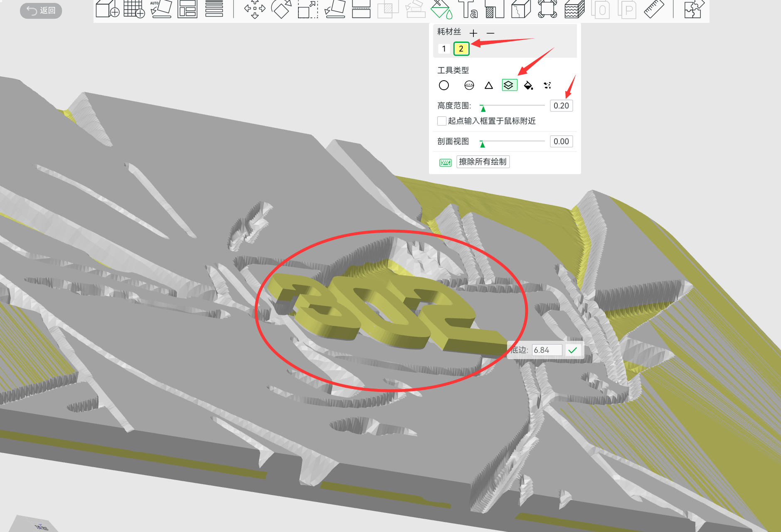This screenshot has height=532, width=781.
Task: Click the 返回 back button
Action: (x=41, y=10)
